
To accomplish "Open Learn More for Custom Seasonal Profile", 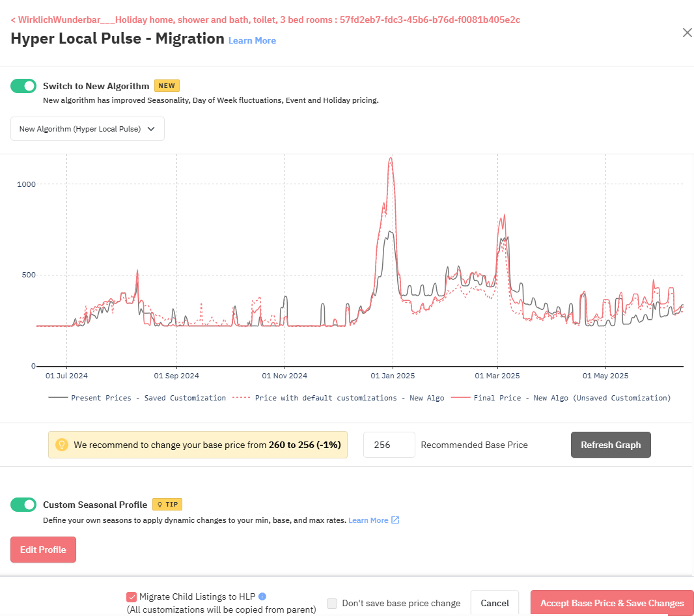I will tap(369, 520).
